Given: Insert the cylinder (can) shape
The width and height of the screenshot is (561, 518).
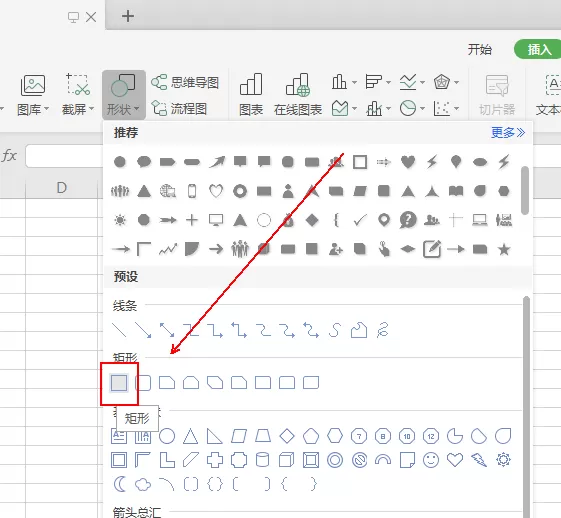Looking at the screenshot, I should (262, 460).
